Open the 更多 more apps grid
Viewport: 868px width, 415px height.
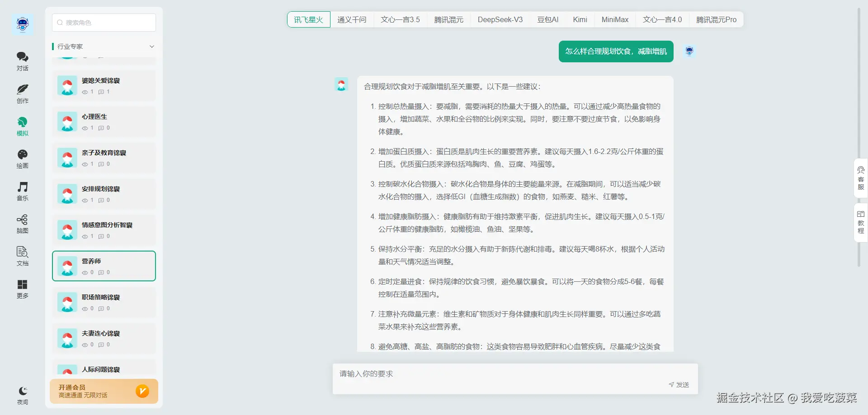click(x=23, y=289)
